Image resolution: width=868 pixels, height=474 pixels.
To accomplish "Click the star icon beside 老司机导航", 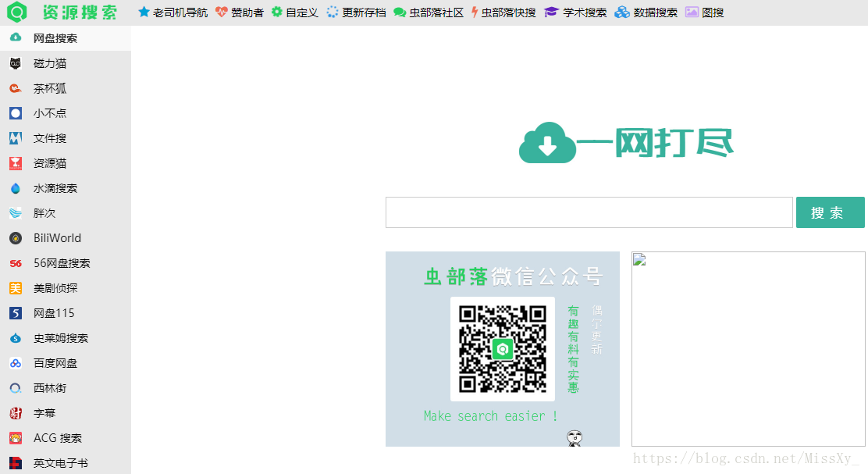I will click(x=144, y=12).
